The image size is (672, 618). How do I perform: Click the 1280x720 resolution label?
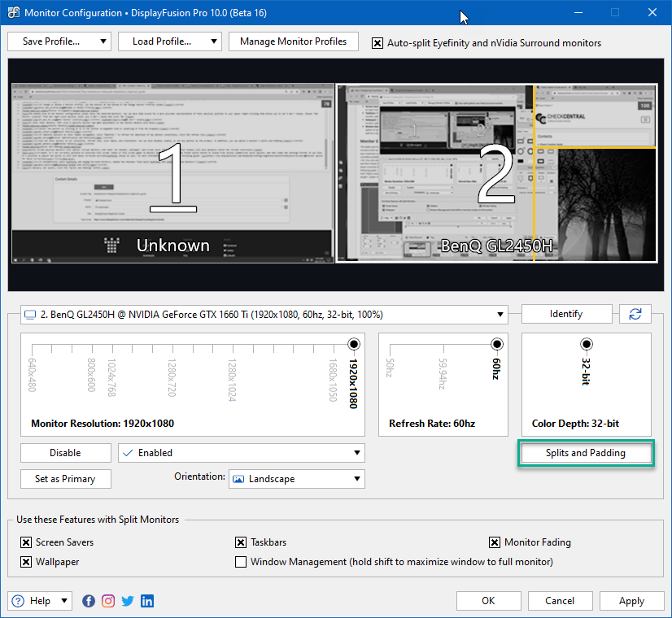pos(172,377)
